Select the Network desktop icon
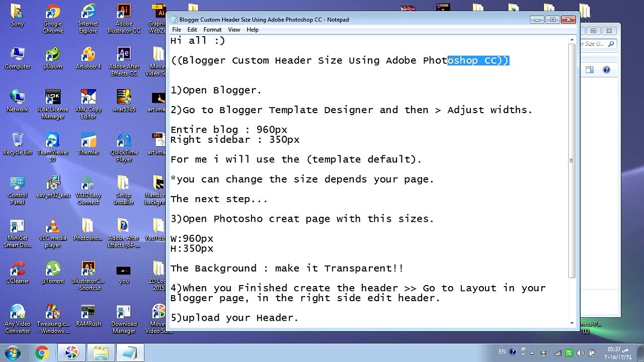Viewport: 644px width, 362px height. click(x=17, y=102)
